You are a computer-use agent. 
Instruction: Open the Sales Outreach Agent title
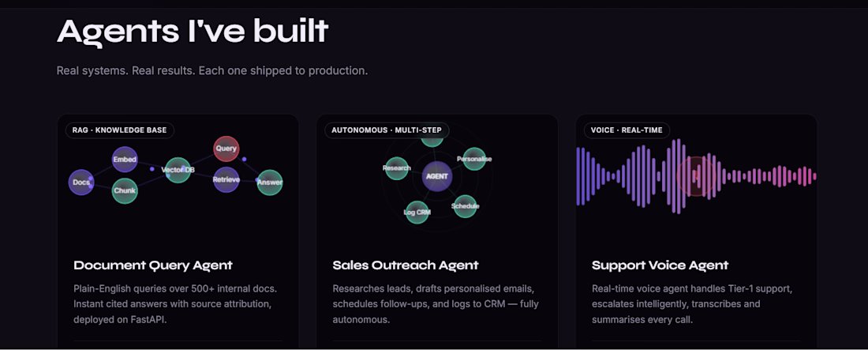406,265
